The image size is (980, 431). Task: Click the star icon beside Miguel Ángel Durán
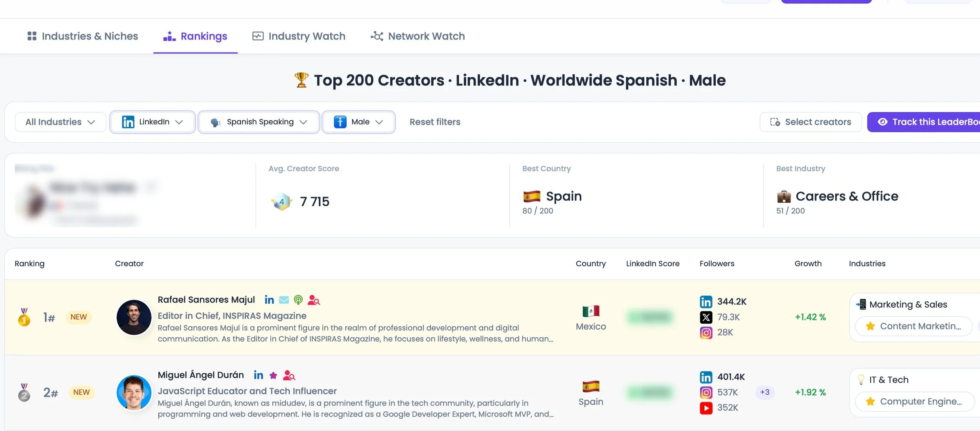click(x=274, y=375)
